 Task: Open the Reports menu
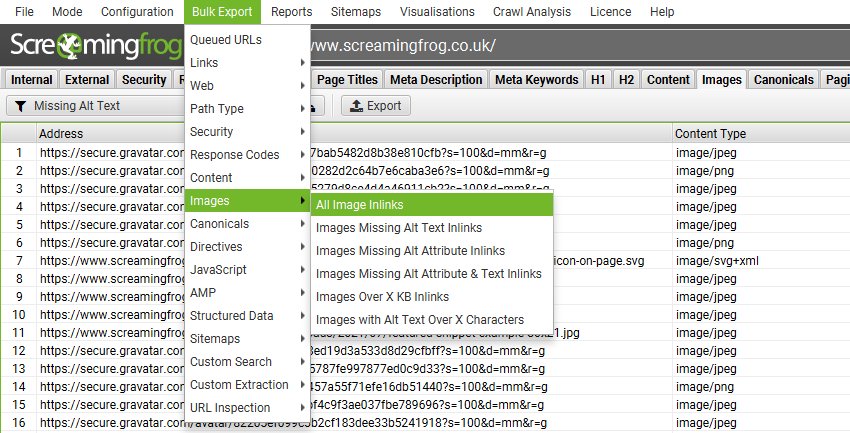pyautogui.click(x=292, y=11)
